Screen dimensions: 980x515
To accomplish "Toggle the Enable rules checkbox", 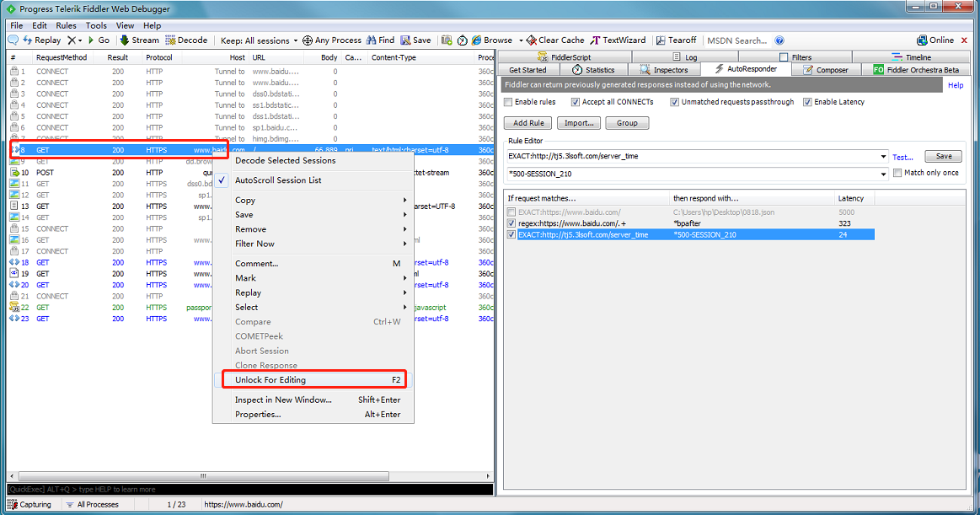I will tap(508, 102).
